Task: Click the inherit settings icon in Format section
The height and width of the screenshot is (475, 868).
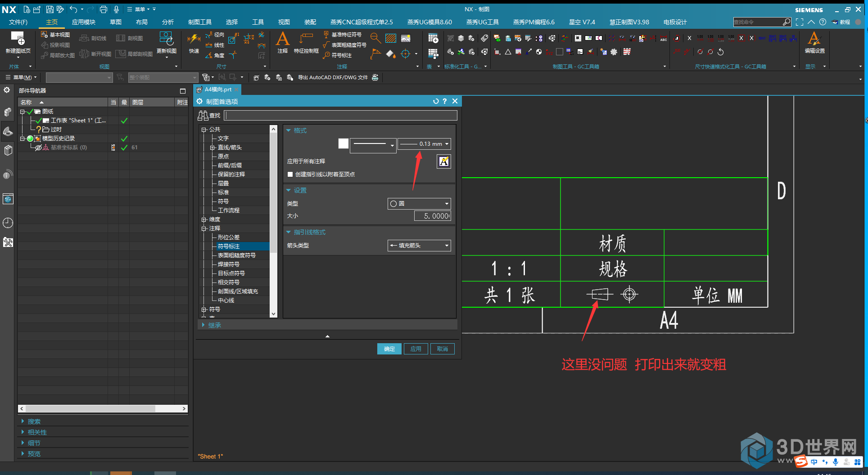Action: pos(444,161)
